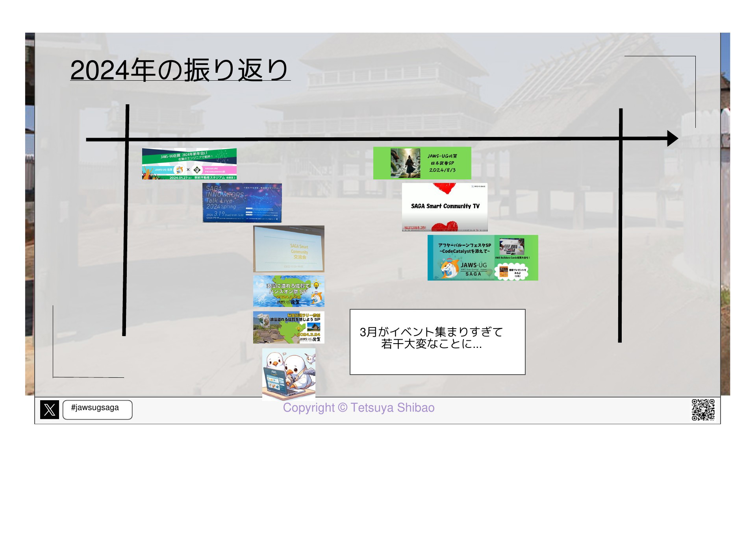This screenshot has height=534, width=756.
Task: Click the #jawsugsaga hashtag box
Action: coord(97,410)
